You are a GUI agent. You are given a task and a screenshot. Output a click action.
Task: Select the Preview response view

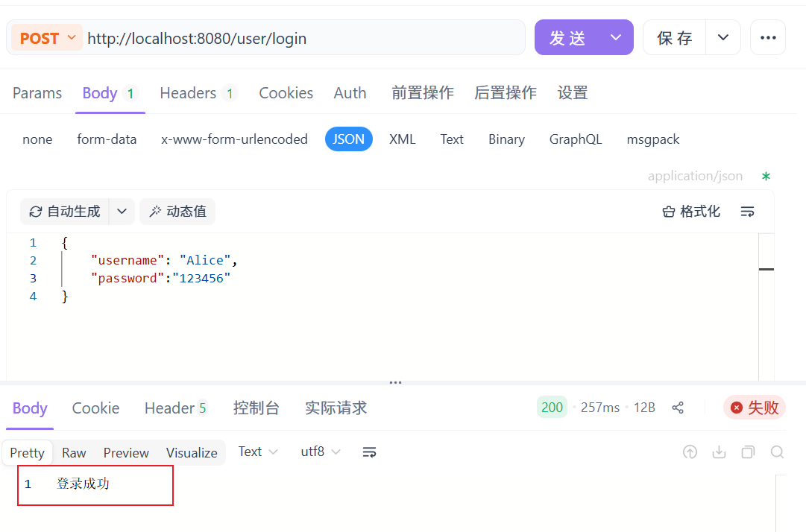click(x=126, y=453)
